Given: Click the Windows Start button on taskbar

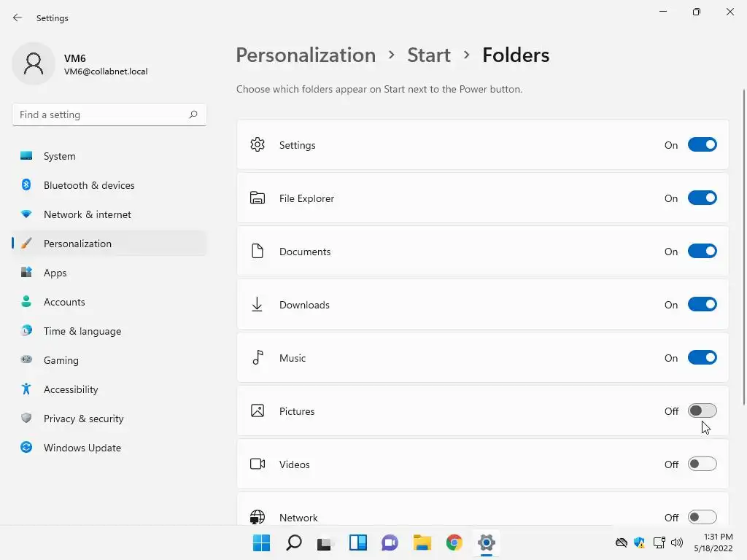Looking at the screenshot, I should (x=261, y=542).
